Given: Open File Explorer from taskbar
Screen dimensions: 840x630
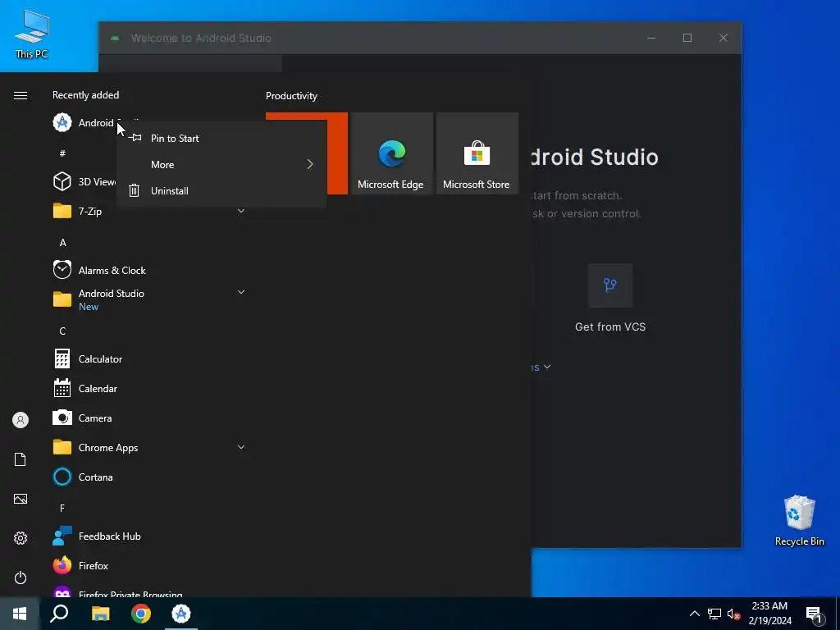Looking at the screenshot, I should pos(100,614).
